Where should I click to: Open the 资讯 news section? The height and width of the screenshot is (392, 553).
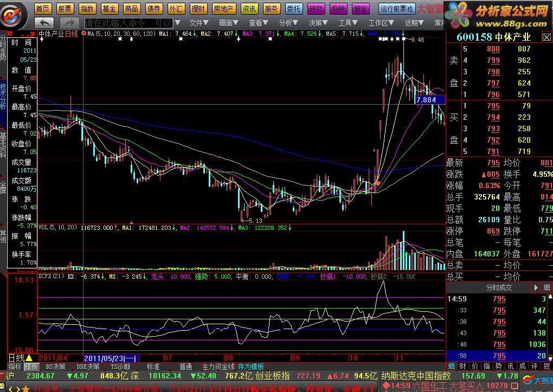[249, 9]
